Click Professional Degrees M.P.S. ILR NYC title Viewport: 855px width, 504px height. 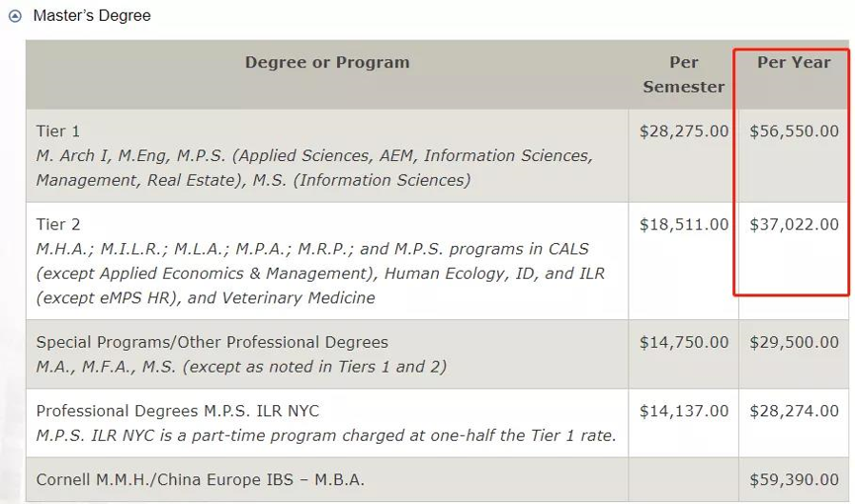pyautogui.click(x=177, y=411)
